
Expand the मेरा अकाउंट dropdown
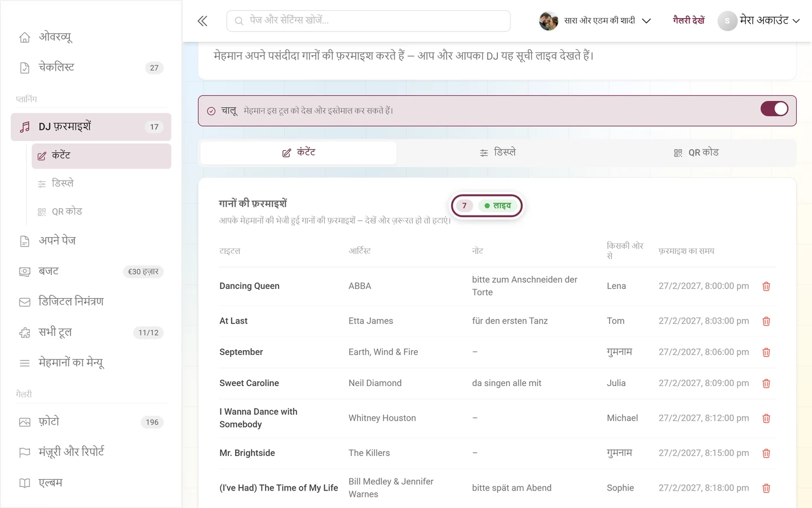coord(759,21)
